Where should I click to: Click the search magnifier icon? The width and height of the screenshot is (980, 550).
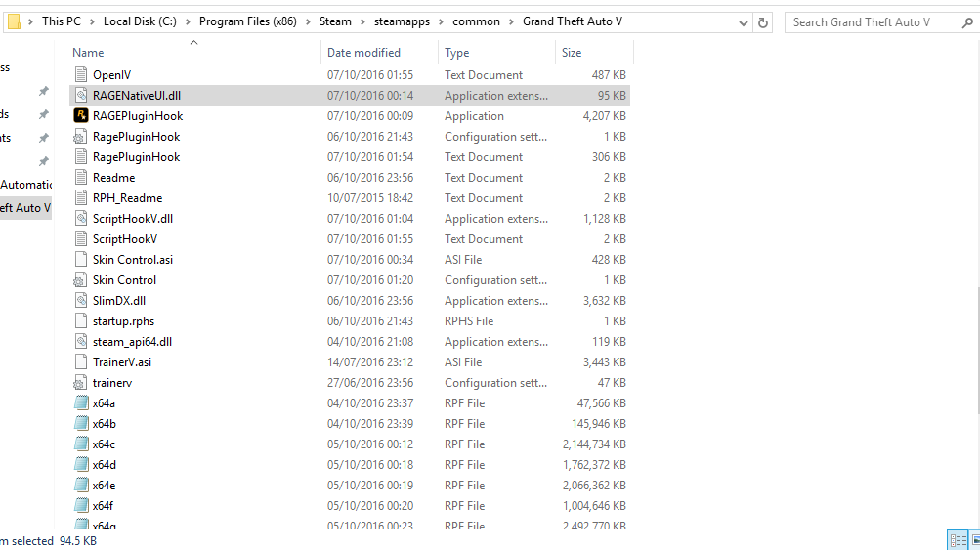[967, 22]
